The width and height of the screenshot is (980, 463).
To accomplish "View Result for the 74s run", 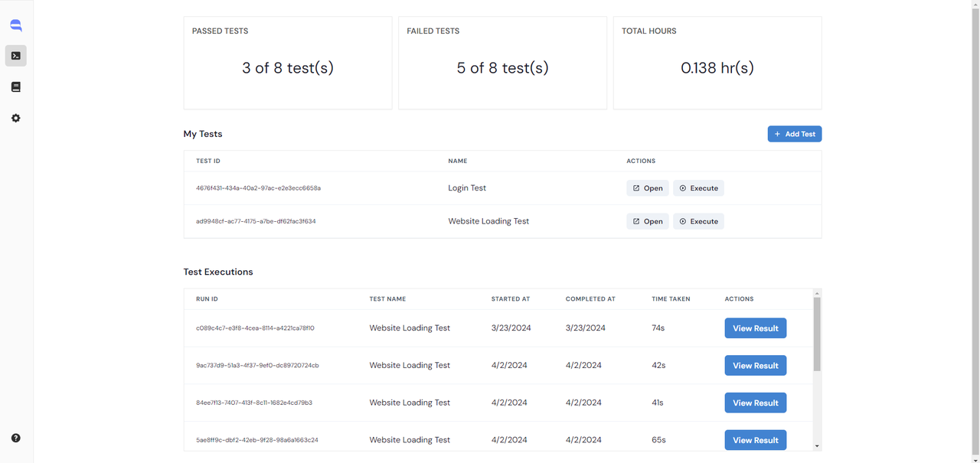I will (x=756, y=328).
